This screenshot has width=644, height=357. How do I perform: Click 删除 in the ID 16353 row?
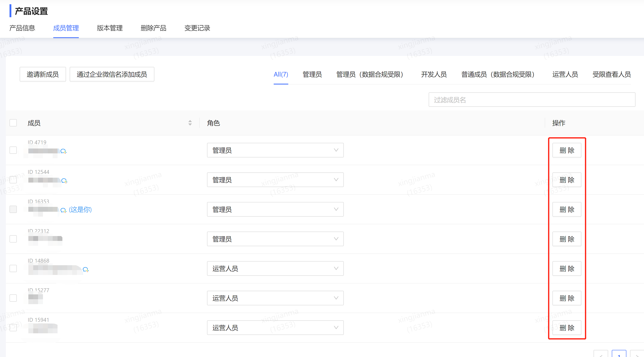pos(567,209)
